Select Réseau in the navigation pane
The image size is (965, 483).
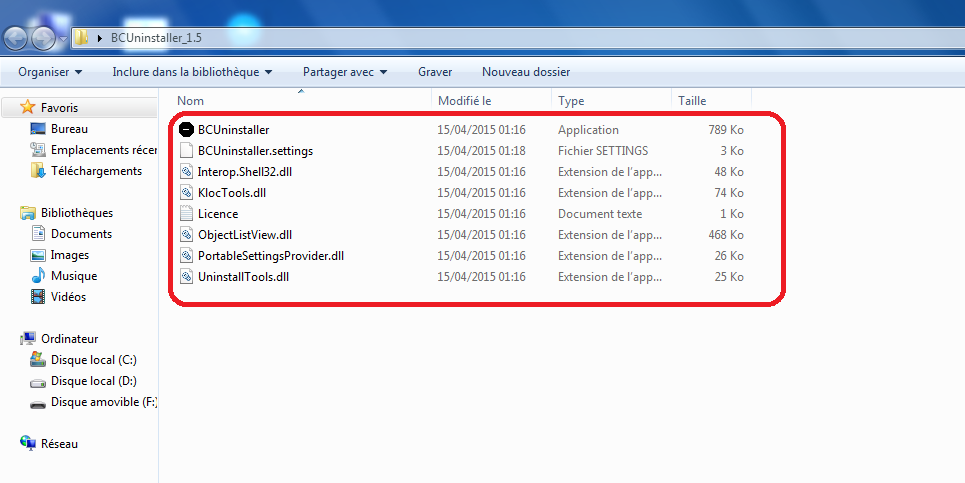(x=60, y=444)
